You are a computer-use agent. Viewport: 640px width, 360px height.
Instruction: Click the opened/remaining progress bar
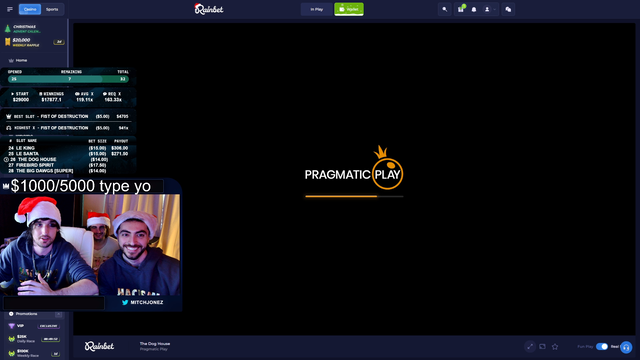tap(68, 79)
